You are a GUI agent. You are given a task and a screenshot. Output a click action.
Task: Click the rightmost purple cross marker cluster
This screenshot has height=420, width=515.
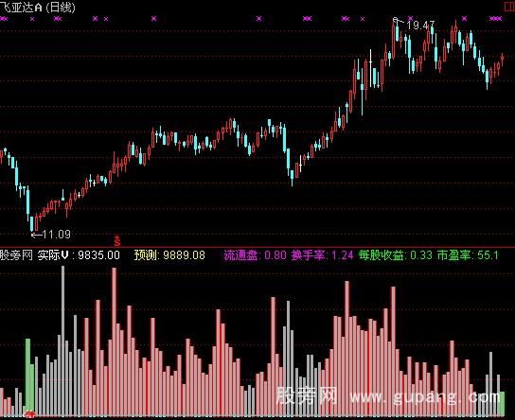[496, 19]
